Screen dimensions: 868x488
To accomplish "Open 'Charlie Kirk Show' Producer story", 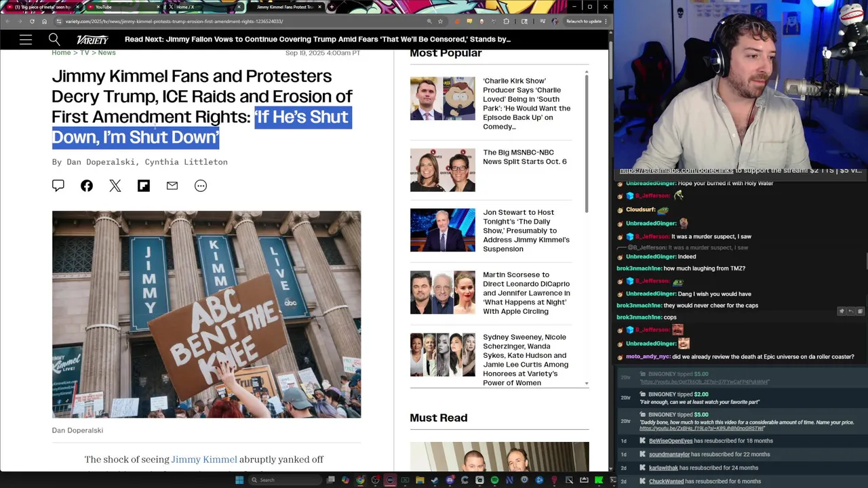I will pyautogui.click(x=527, y=104).
